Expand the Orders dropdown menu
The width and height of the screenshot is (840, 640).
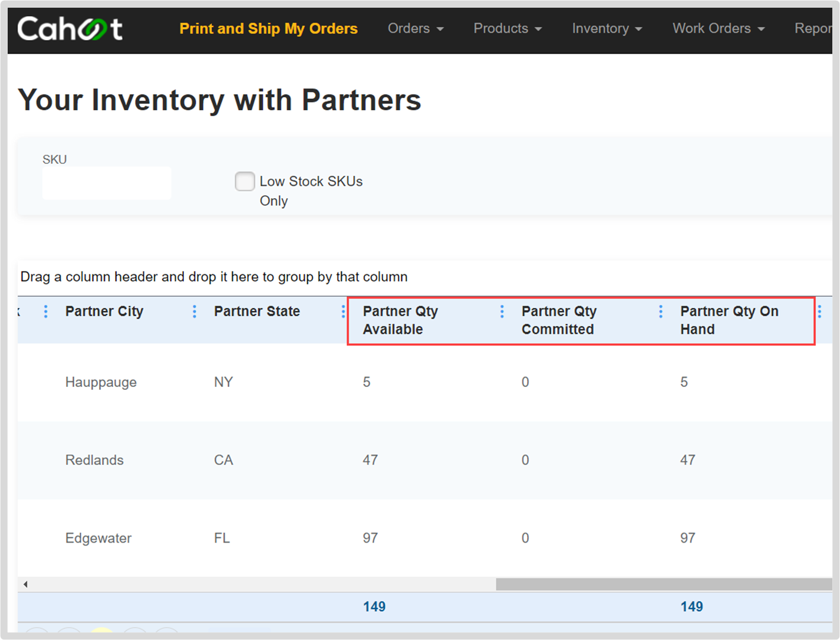click(416, 28)
